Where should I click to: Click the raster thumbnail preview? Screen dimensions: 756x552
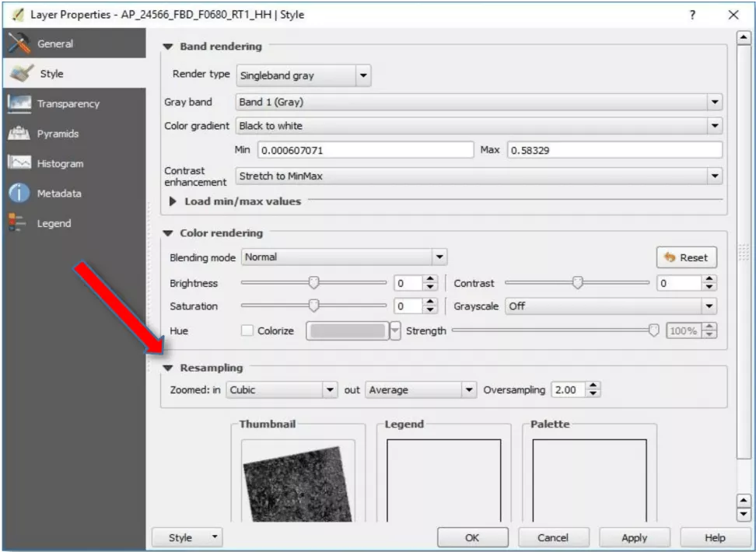click(297, 484)
